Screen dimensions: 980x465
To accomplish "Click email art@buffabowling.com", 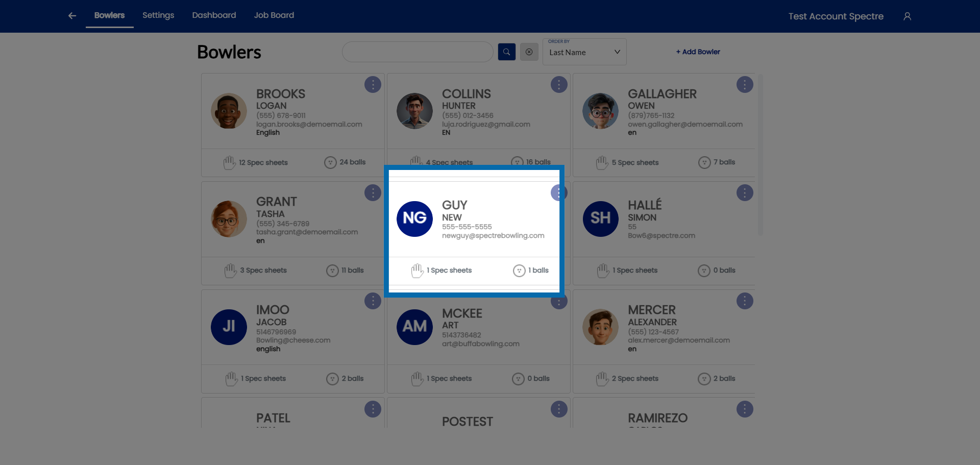I will pyautogui.click(x=481, y=344).
